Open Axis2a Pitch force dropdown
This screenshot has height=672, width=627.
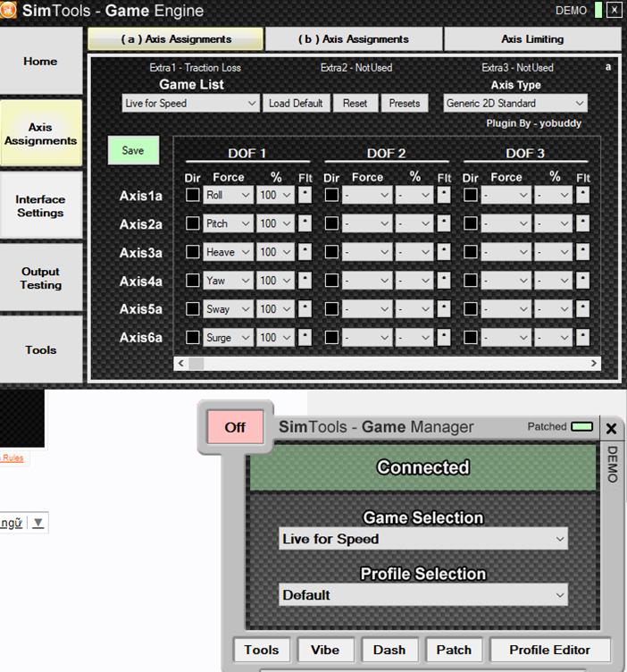click(228, 223)
